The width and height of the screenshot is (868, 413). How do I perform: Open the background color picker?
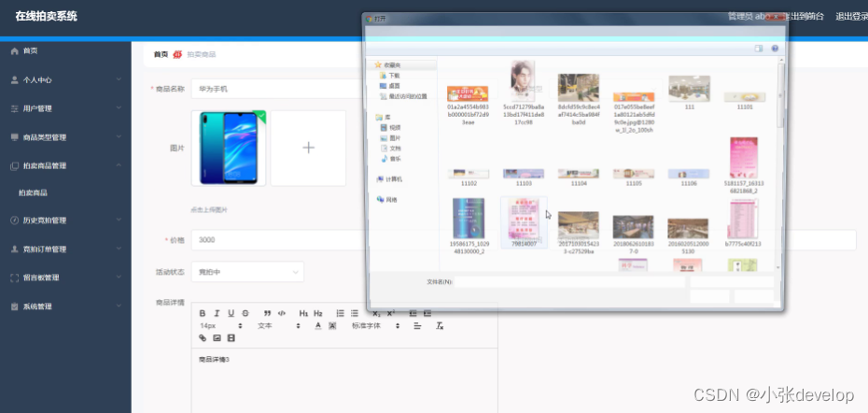[x=332, y=326]
